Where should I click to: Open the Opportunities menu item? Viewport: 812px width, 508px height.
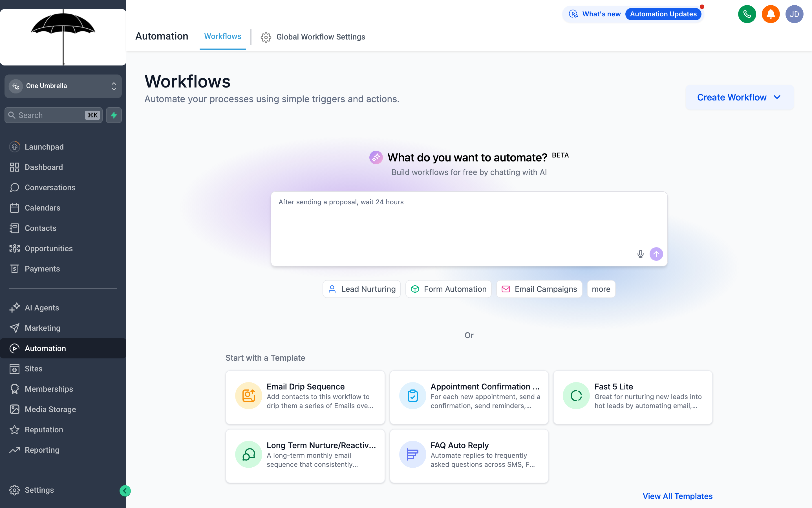49,248
